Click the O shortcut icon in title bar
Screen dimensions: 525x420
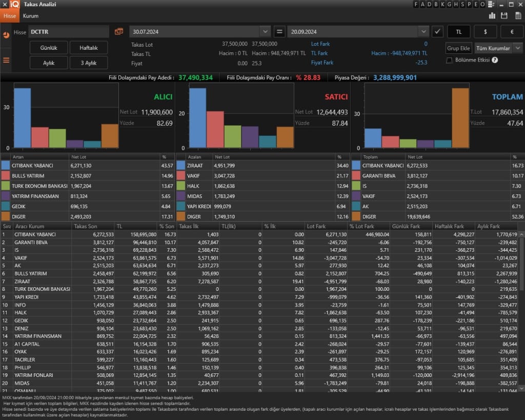click(x=482, y=4)
